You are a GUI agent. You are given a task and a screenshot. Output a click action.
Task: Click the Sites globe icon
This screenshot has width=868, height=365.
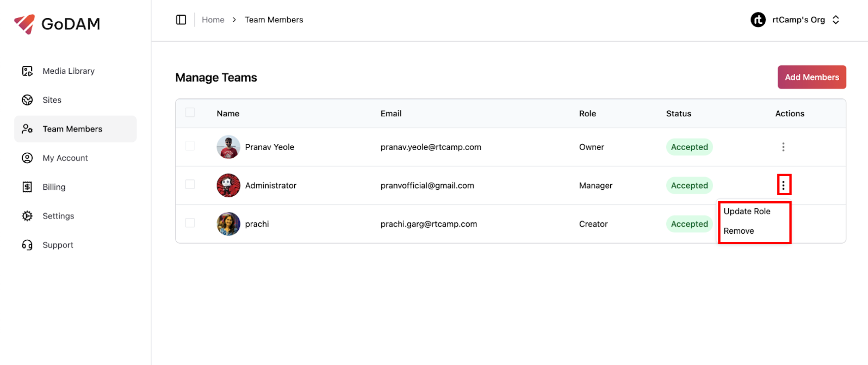27,100
